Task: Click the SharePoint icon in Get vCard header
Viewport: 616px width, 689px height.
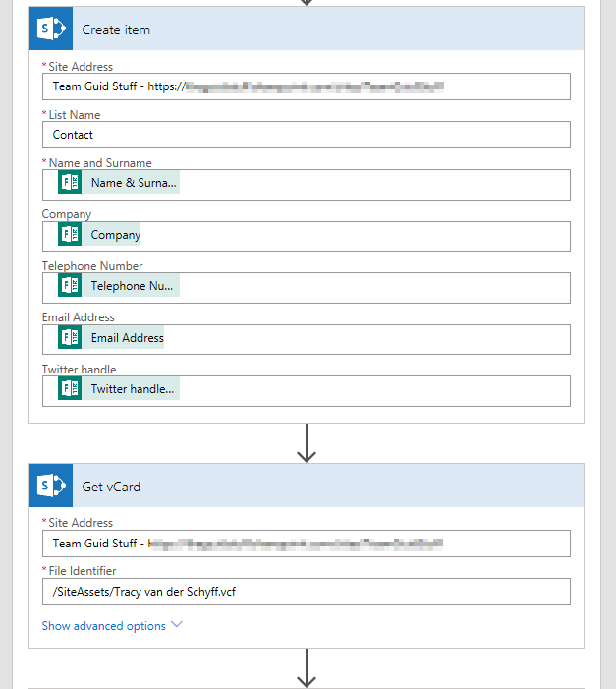Action: (x=50, y=486)
